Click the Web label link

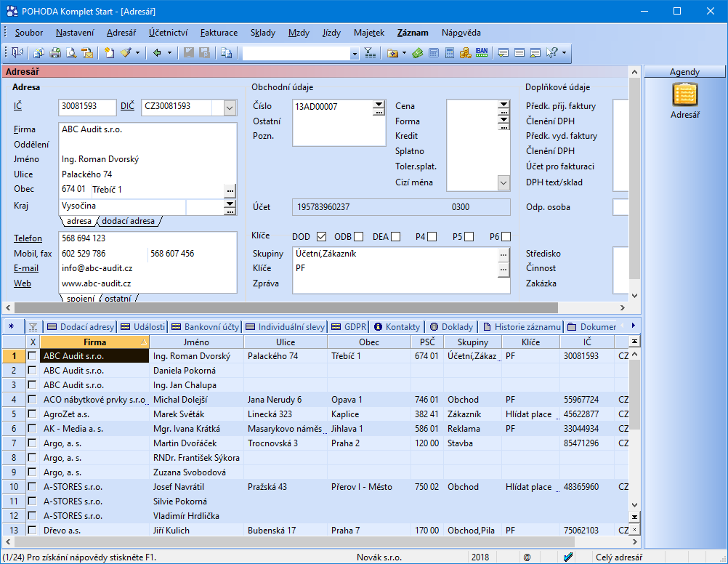23,283
